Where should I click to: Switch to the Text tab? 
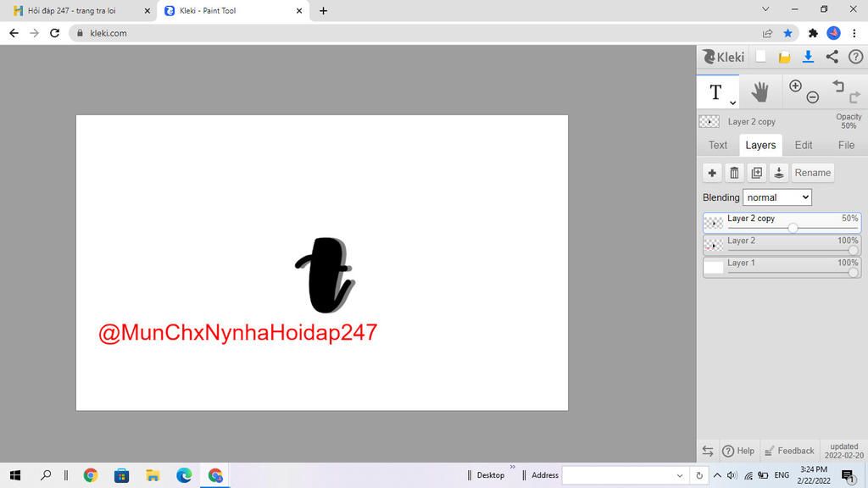pos(717,145)
